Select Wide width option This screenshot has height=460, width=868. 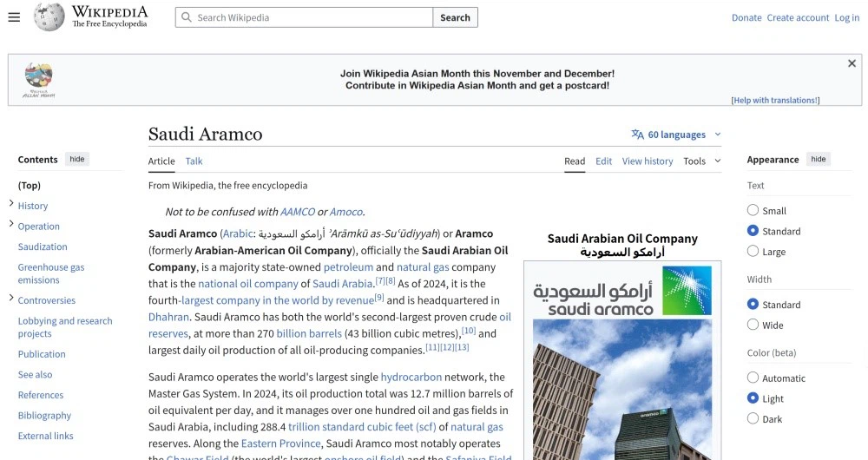click(753, 325)
